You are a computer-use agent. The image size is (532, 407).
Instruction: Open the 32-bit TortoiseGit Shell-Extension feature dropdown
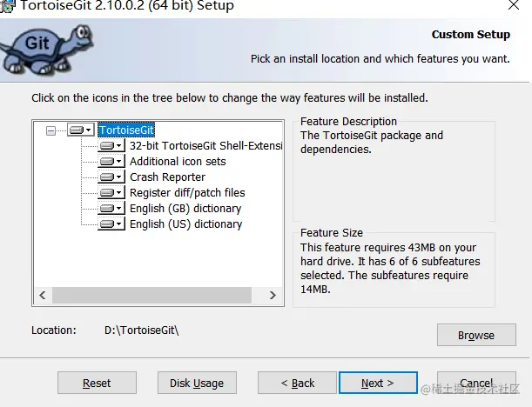[x=111, y=146]
